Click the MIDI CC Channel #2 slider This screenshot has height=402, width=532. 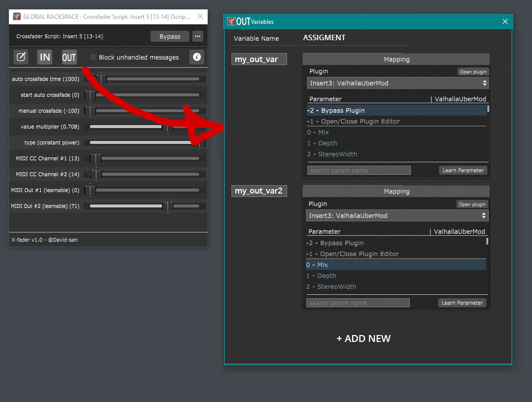click(145, 174)
